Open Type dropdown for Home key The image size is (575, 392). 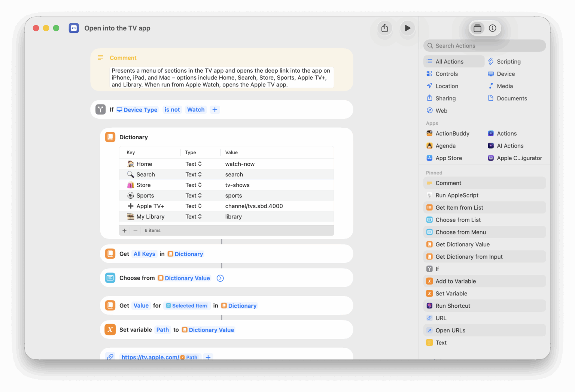194,164
